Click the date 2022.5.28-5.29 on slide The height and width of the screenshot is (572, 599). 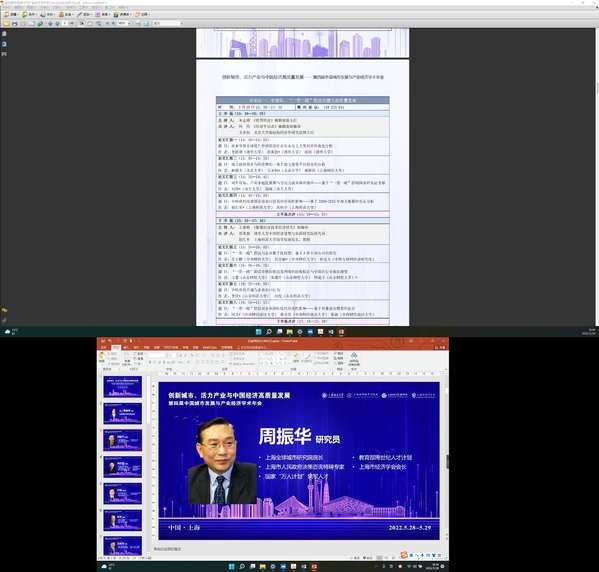(x=410, y=528)
